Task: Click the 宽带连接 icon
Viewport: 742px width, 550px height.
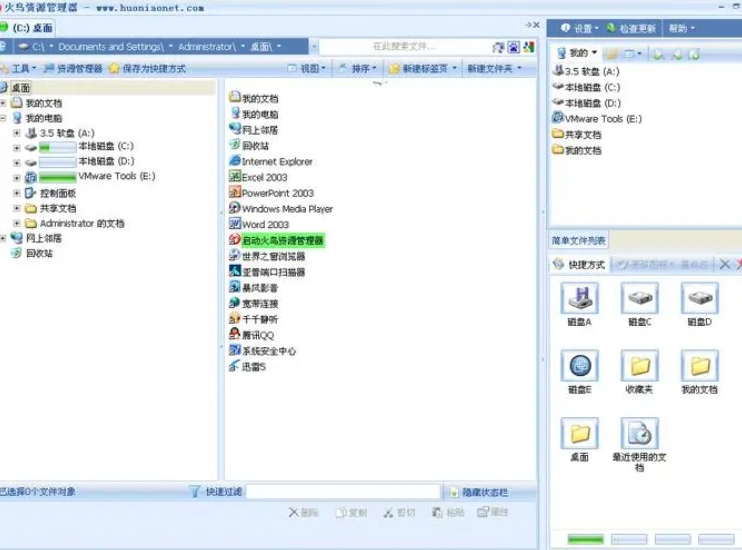Action: click(x=235, y=302)
